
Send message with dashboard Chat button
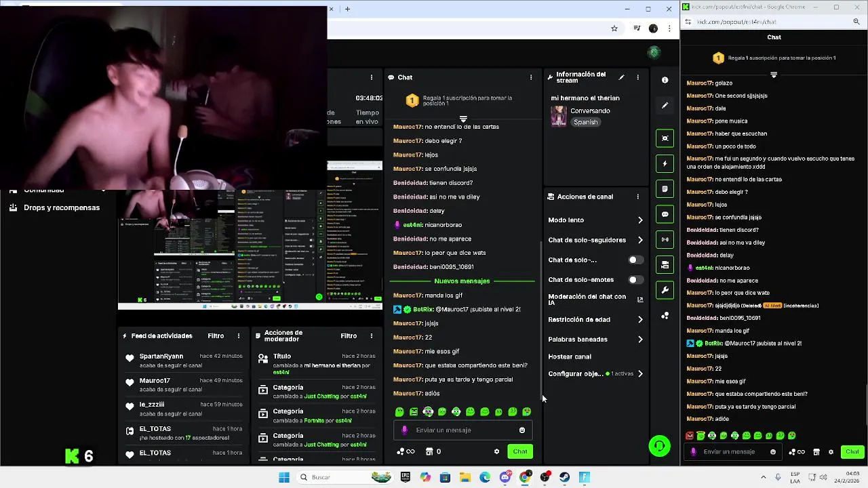pyautogui.click(x=520, y=451)
